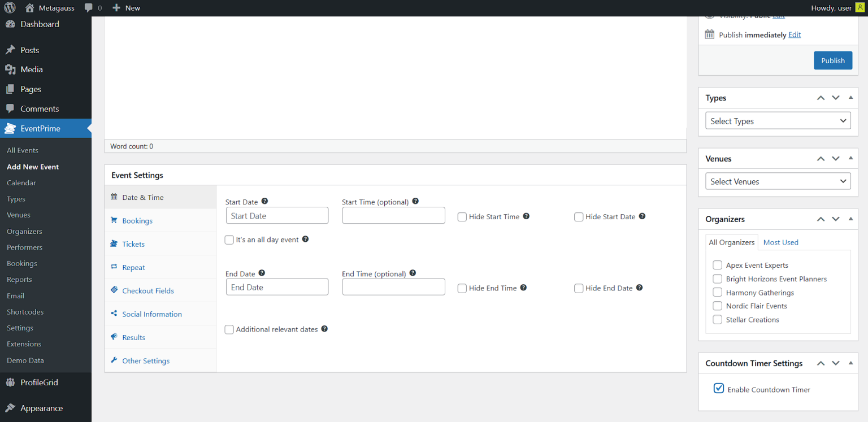Switch to the Tickets settings tab

click(133, 244)
